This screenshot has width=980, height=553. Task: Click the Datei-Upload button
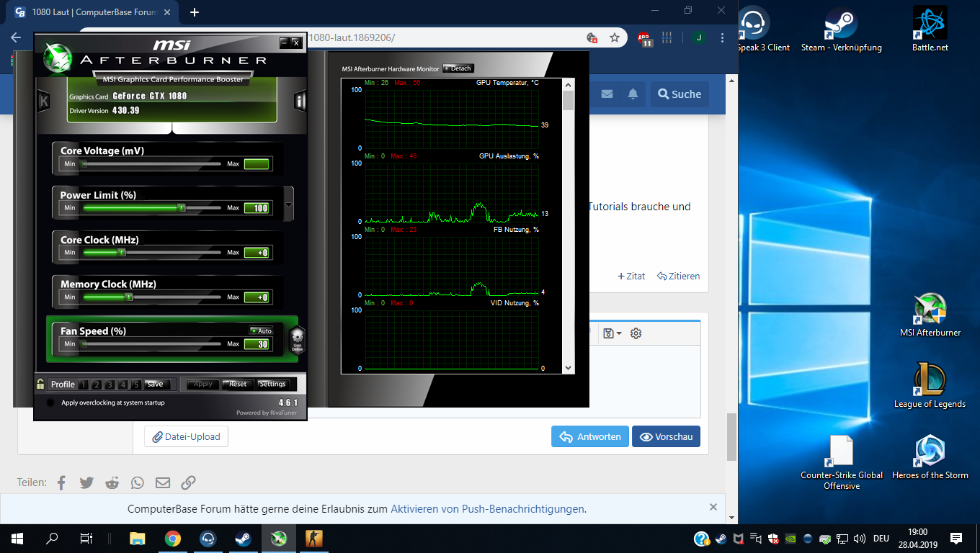(187, 436)
